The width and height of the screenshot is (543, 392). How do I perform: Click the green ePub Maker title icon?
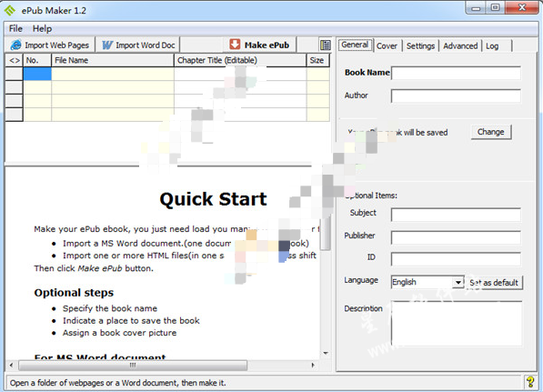point(10,10)
